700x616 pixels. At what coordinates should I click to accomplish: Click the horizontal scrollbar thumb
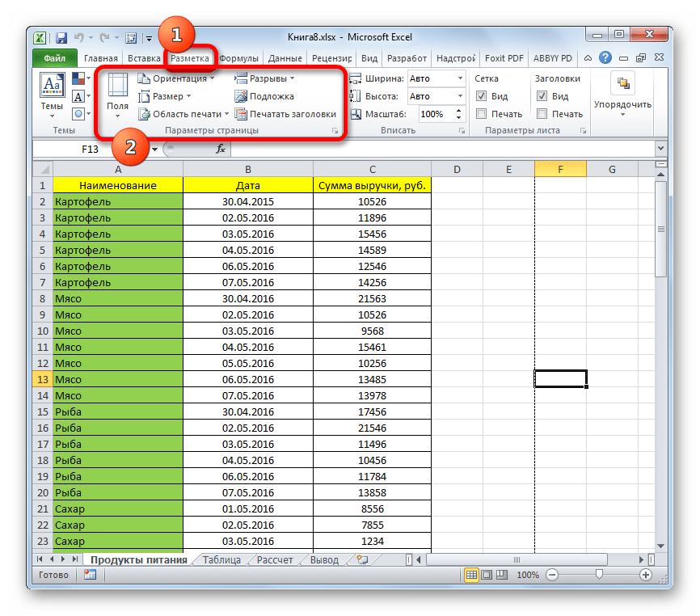[517, 559]
